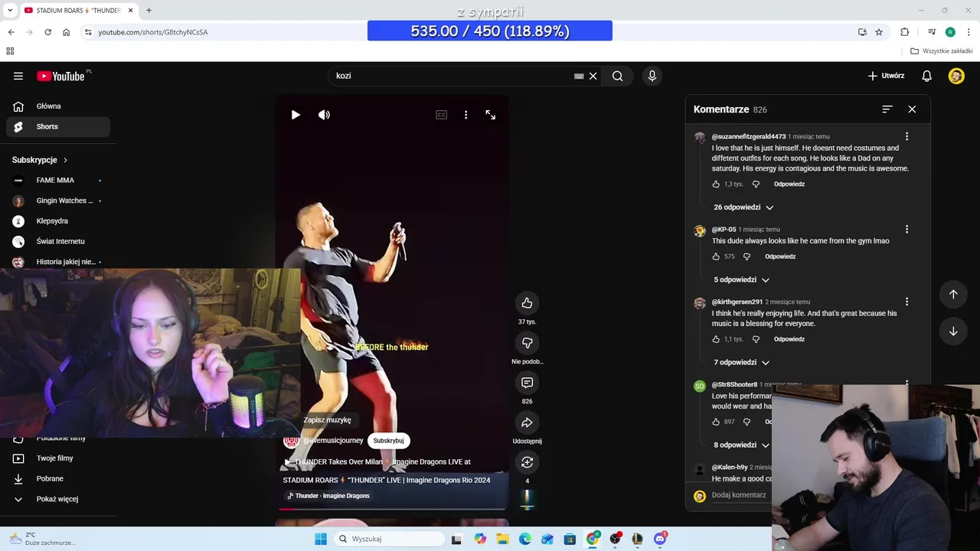Bookmark this page with the star
This screenshot has width=980, height=551.
click(879, 32)
